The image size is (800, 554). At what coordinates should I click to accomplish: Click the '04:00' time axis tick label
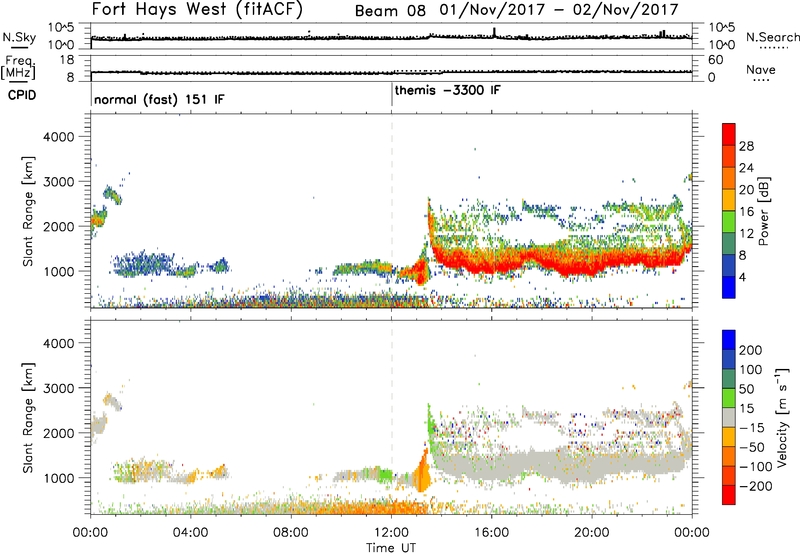pyautogui.click(x=190, y=533)
